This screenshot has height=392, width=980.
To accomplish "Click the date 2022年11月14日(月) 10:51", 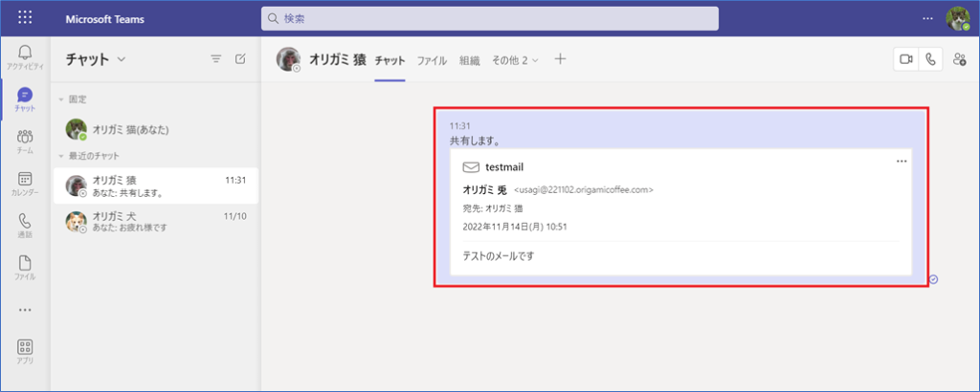I will coord(514,228).
